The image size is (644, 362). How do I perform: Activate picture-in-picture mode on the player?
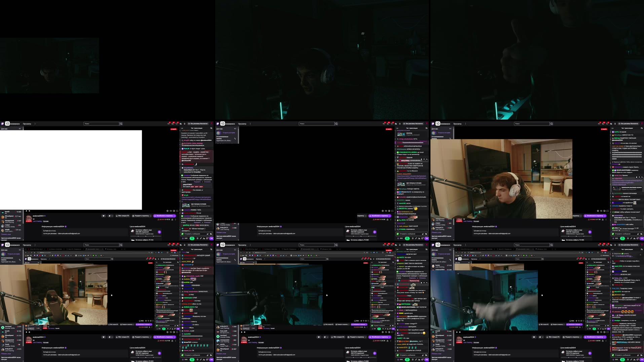(x=171, y=211)
